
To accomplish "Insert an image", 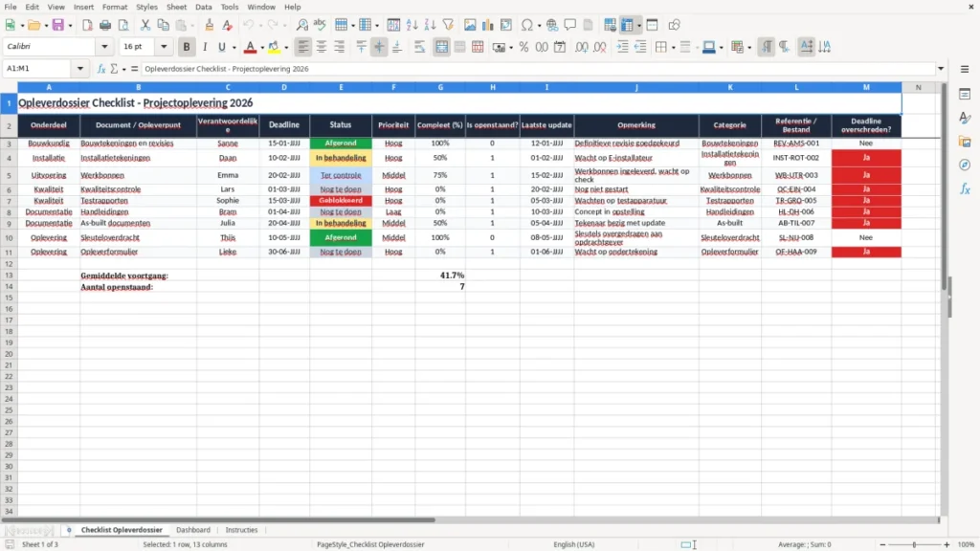I will point(470,25).
